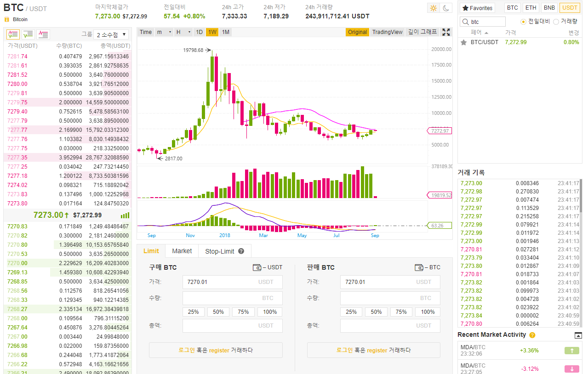
Task: Focus the buy price field
Action: tap(233, 282)
